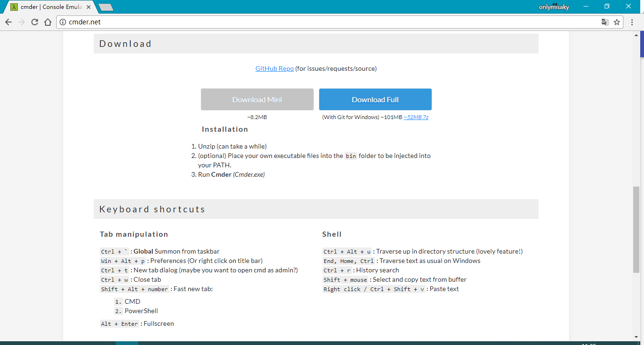This screenshot has height=345, width=644.
Task: Click the PowerShell list item
Action: tap(141, 311)
